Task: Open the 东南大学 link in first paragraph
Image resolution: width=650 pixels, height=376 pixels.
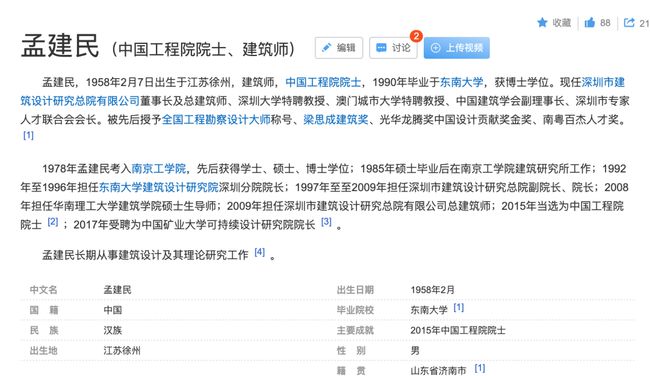Action: 461,82
